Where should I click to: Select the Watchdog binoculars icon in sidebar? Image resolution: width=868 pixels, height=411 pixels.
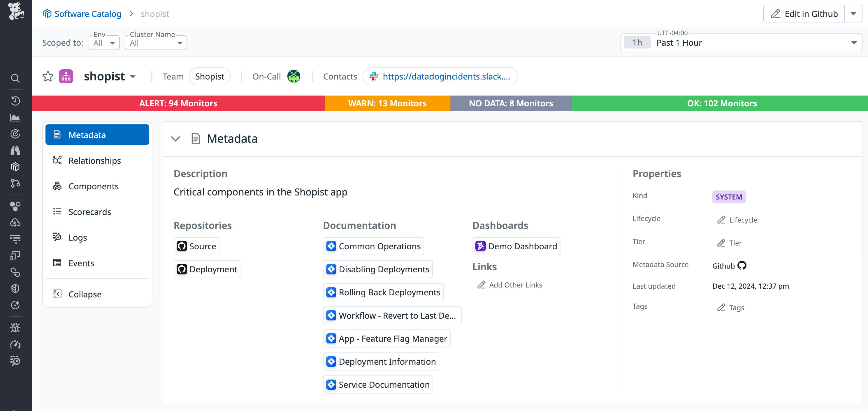point(15,151)
